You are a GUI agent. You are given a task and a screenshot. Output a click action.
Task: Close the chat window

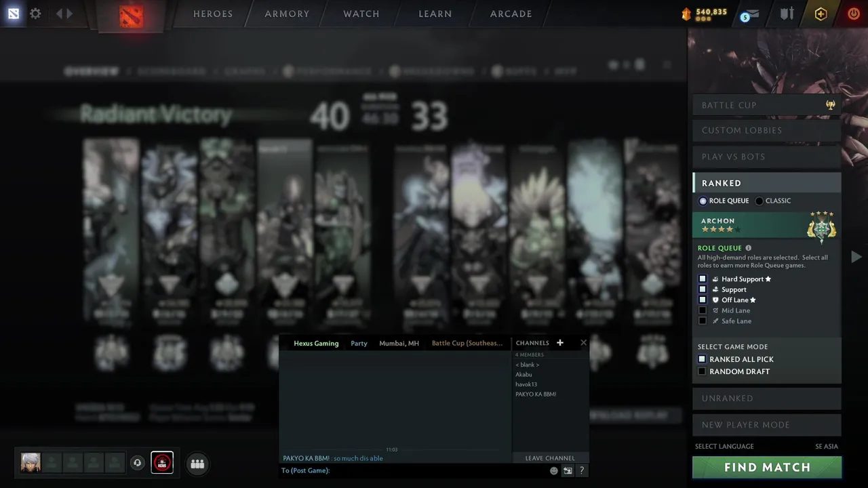[x=583, y=343]
